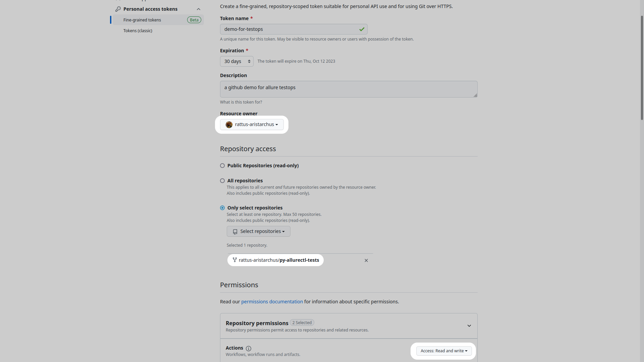Select the Only select repositories radio button
Viewport: 644px width, 362px height.
(x=222, y=208)
